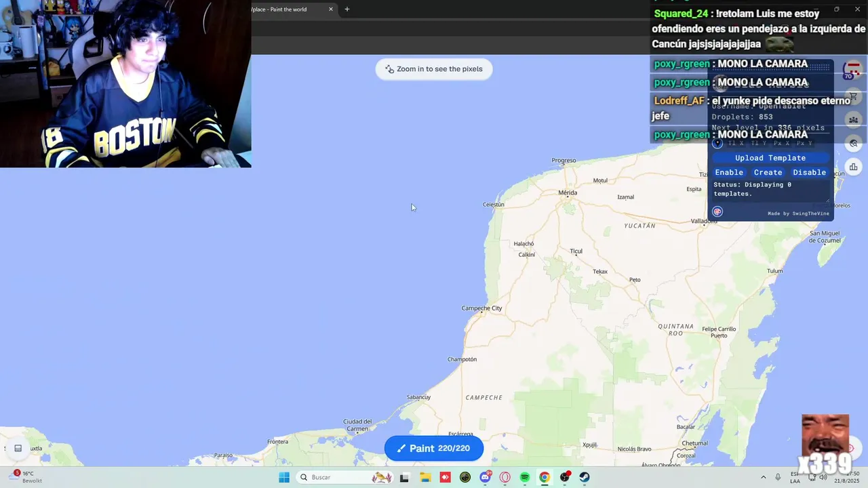Open the ESP LAA language switcher
This screenshot has width=868, height=488.
pos(795,477)
